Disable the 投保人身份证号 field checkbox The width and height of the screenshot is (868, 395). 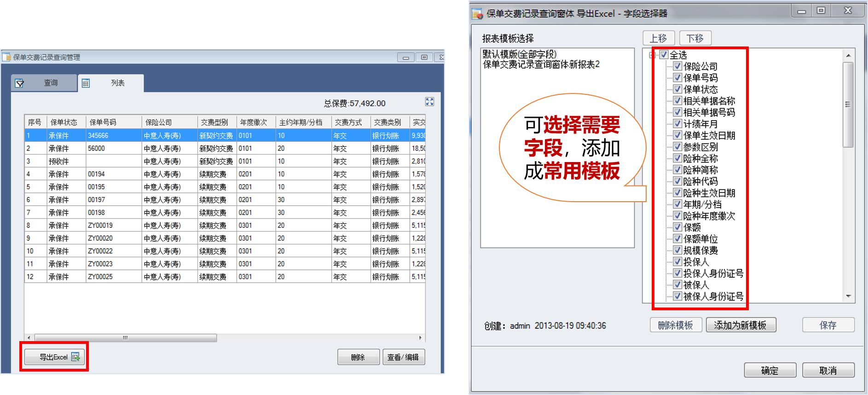click(677, 273)
